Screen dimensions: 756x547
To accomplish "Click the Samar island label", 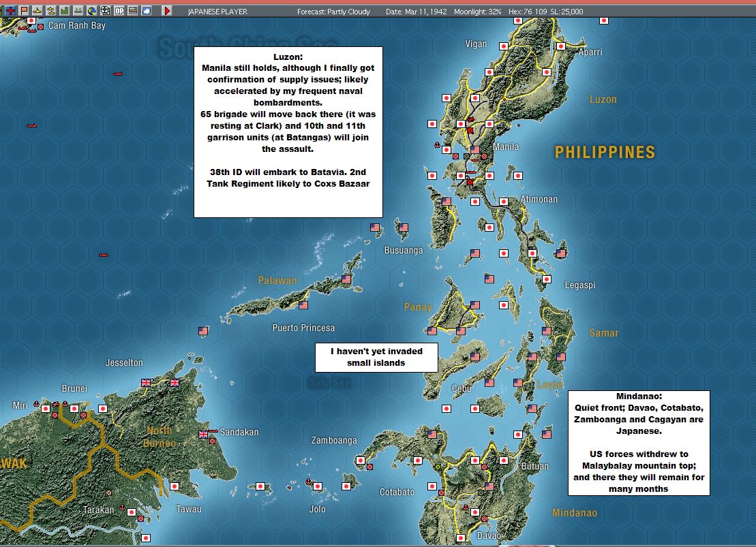I will (x=604, y=333).
